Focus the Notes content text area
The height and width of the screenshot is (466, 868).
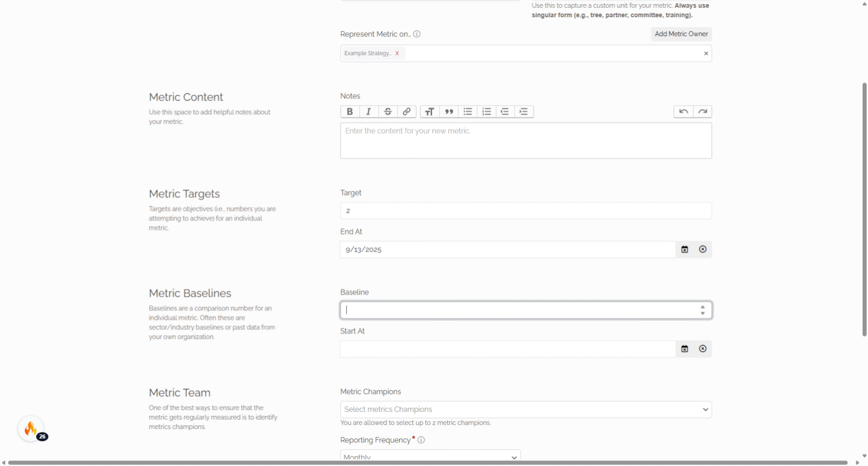526,141
